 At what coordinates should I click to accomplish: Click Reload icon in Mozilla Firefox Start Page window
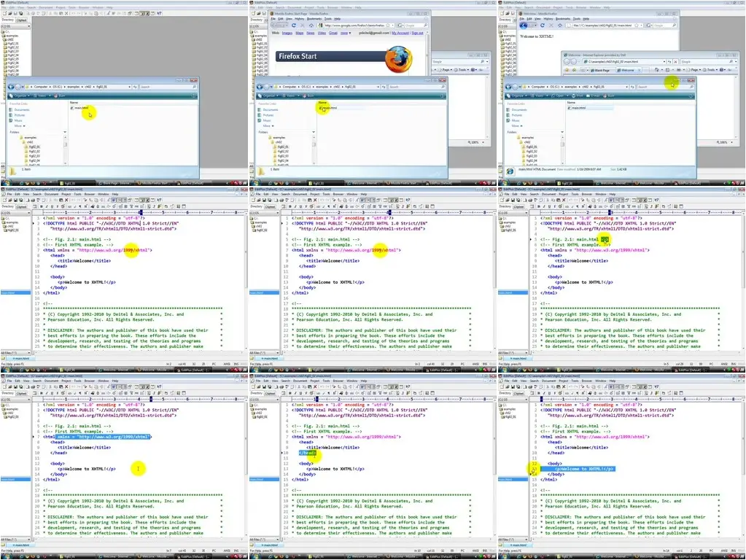coord(294,26)
